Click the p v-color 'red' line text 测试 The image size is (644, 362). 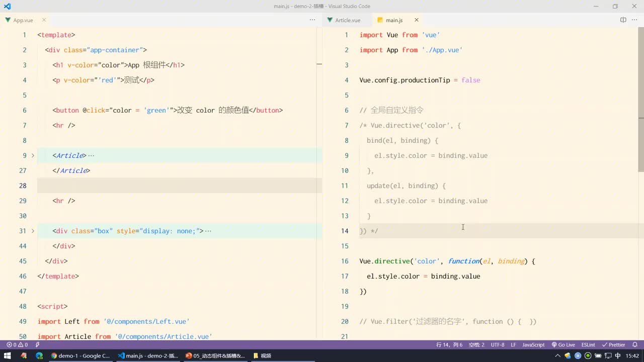[x=132, y=80]
